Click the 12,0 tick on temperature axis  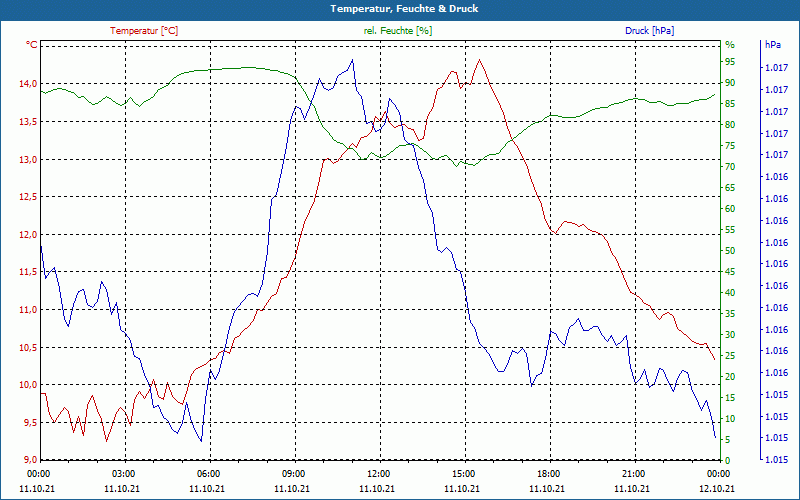28,235
